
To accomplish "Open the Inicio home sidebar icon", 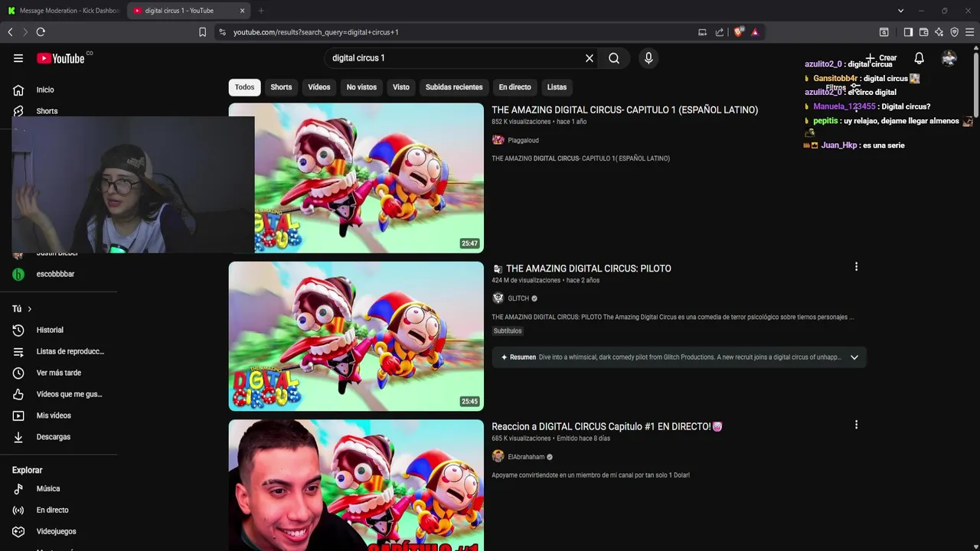I will point(18,90).
